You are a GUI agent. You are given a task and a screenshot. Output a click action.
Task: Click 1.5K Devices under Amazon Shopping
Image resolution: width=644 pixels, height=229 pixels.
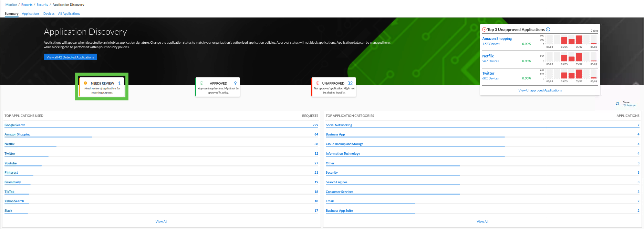coord(491,44)
